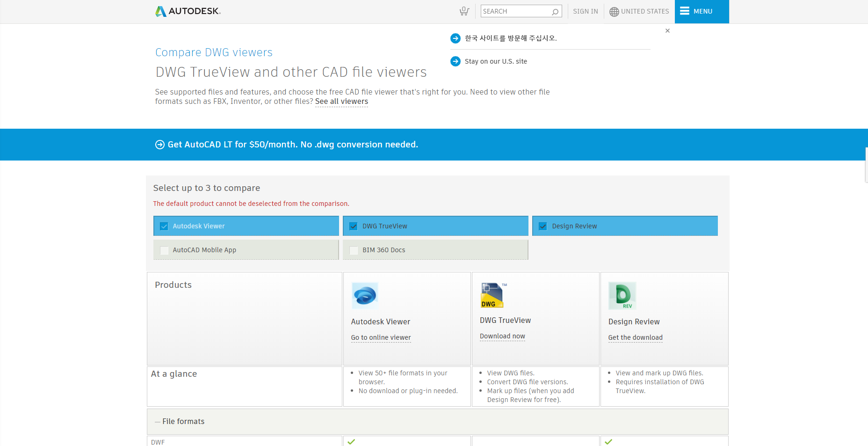The image size is (868, 446).
Task: Click the Products column header
Action: 173,285
